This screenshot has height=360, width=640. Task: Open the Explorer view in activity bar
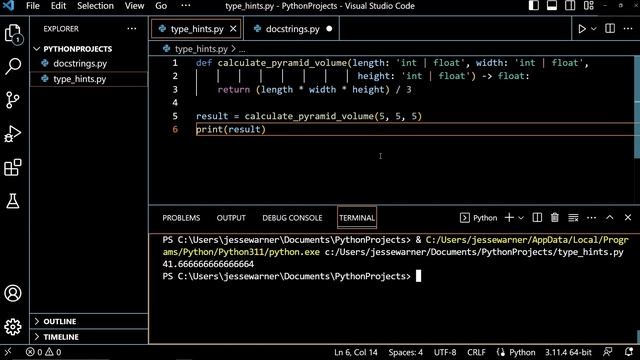[x=13, y=33]
